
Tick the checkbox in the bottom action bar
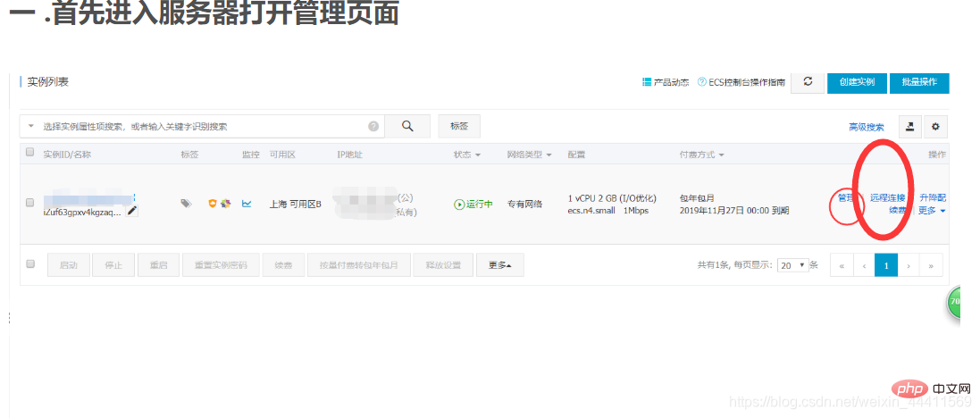click(x=30, y=264)
